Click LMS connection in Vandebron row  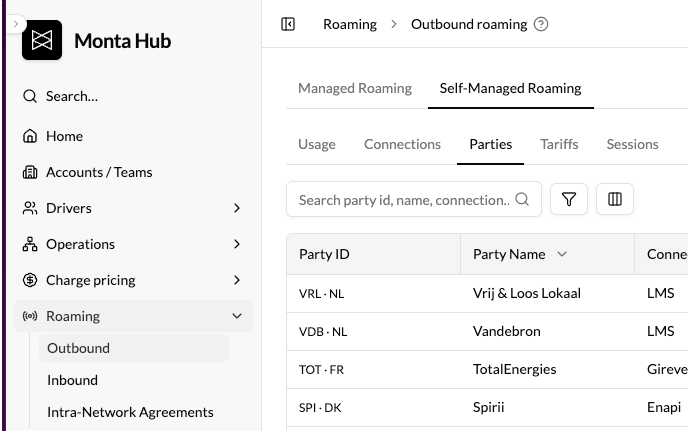tap(660, 331)
